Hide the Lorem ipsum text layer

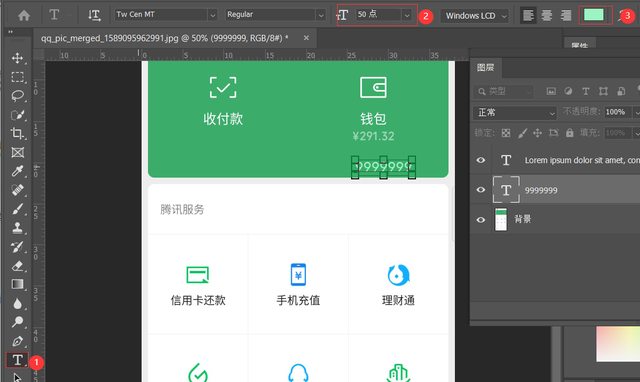481,160
